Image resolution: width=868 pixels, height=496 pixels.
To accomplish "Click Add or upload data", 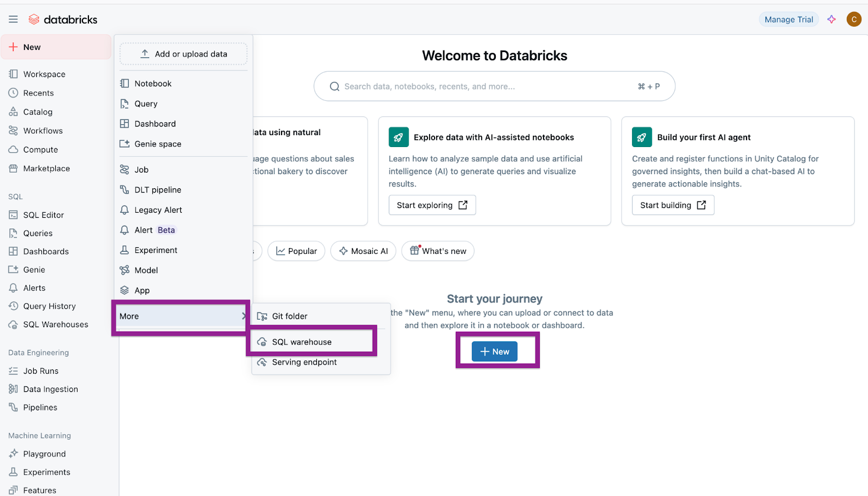I will (x=183, y=54).
